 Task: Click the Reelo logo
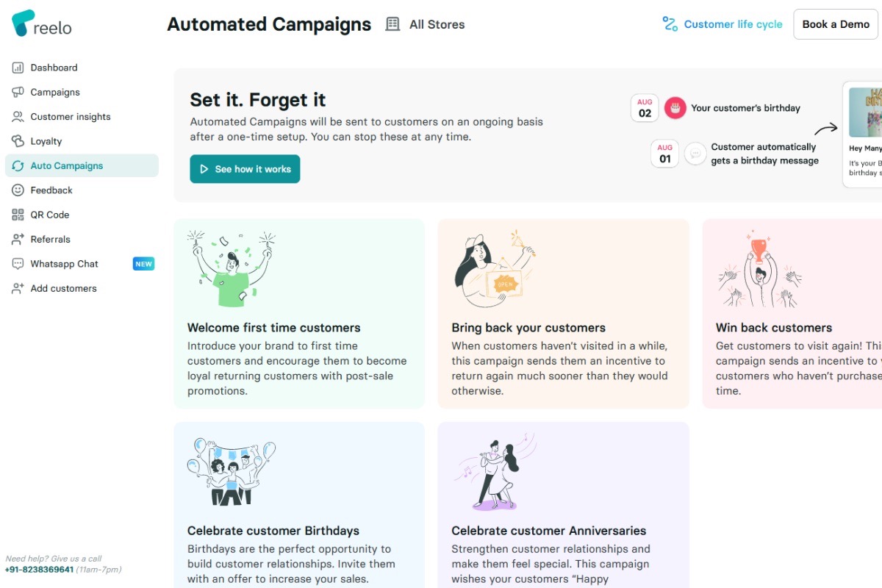(42, 24)
